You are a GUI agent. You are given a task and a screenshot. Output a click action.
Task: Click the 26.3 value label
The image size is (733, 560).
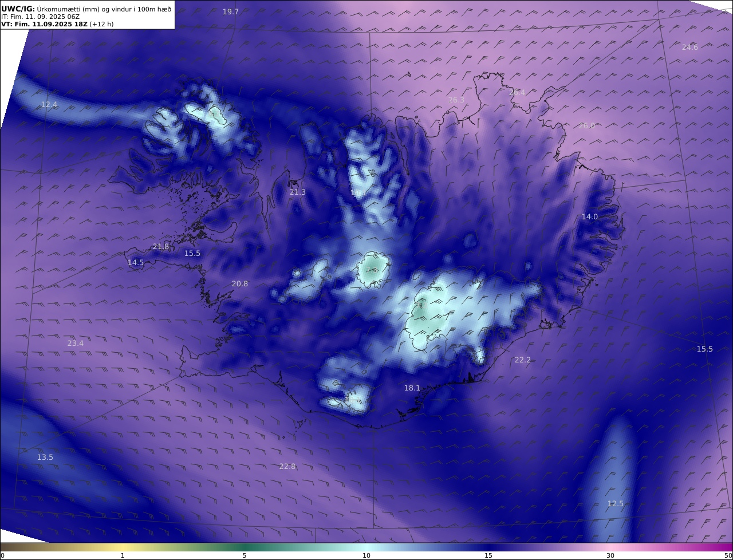click(x=456, y=100)
